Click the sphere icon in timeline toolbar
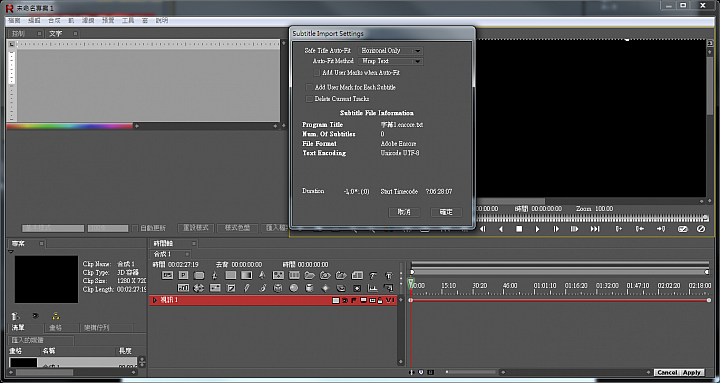Screen dimensions: 720x383 [294, 288]
